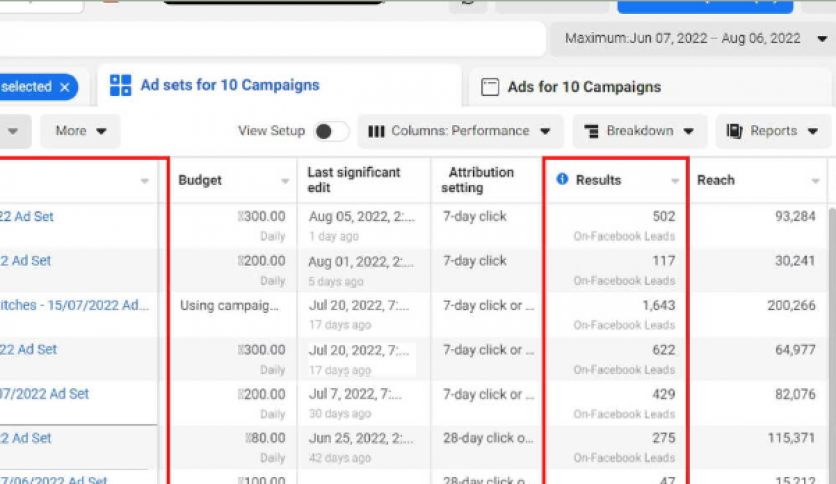Screen dimensions: 836x484
Task: Click the Aug 01, 2022 edit date
Action: pyautogui.click(x=360, y=261)
